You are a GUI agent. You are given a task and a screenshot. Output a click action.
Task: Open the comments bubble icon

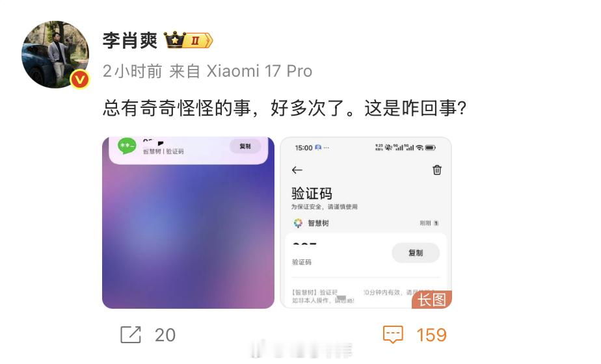click(x=393, y=335)
